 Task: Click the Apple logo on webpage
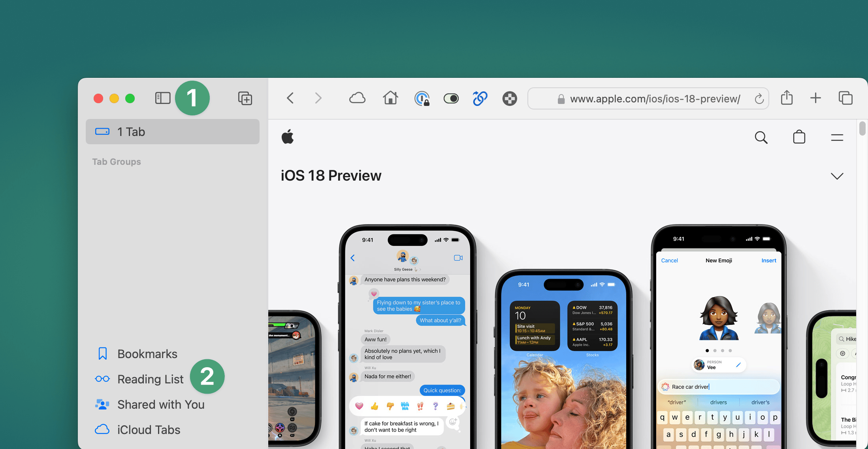pyautogui.click(x=288, y=137)
